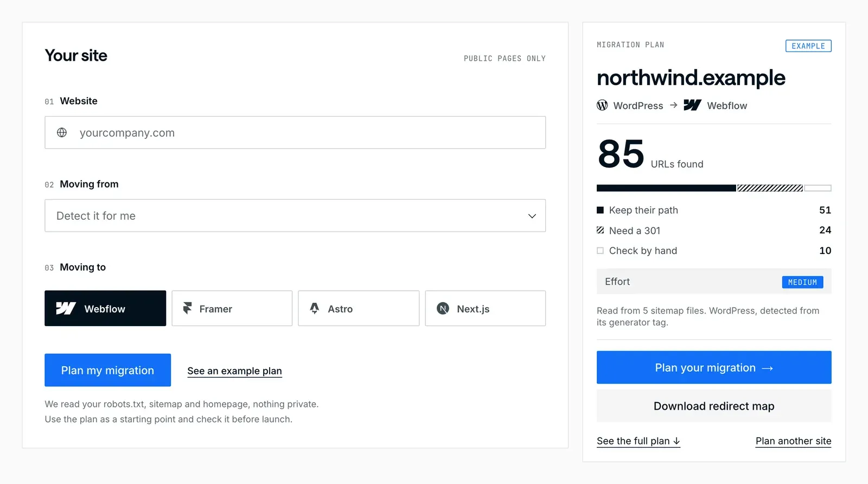Click the Webflow logo in migration plan

pos(692,105)
